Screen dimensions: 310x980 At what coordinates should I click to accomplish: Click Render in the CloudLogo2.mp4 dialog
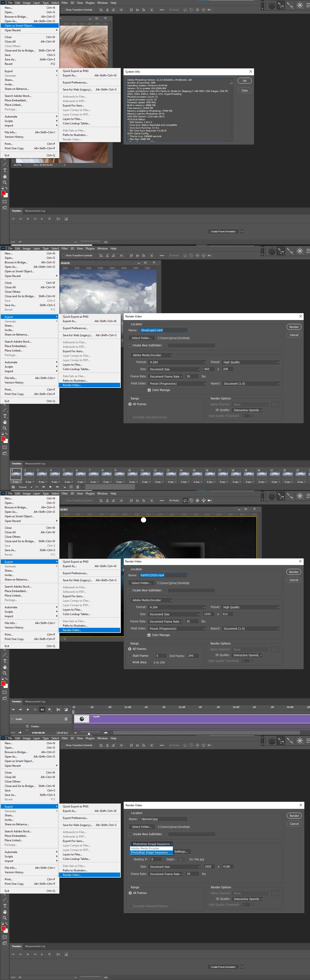294,327
